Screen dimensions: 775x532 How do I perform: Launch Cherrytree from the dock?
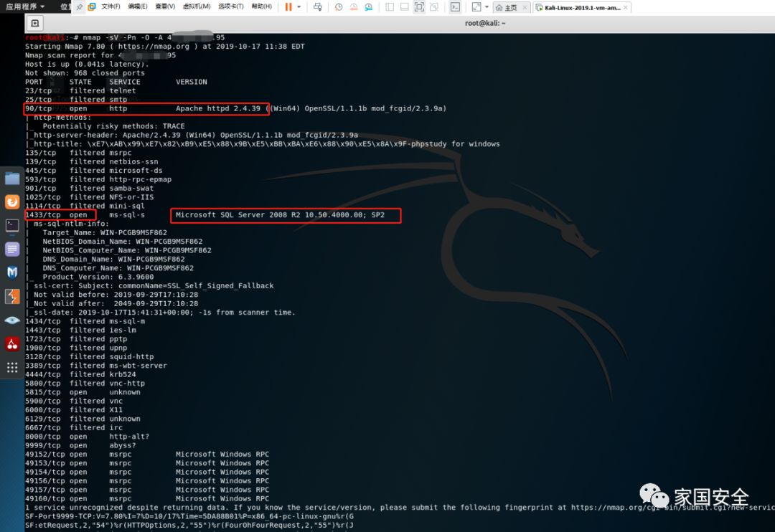click(12, 344)
